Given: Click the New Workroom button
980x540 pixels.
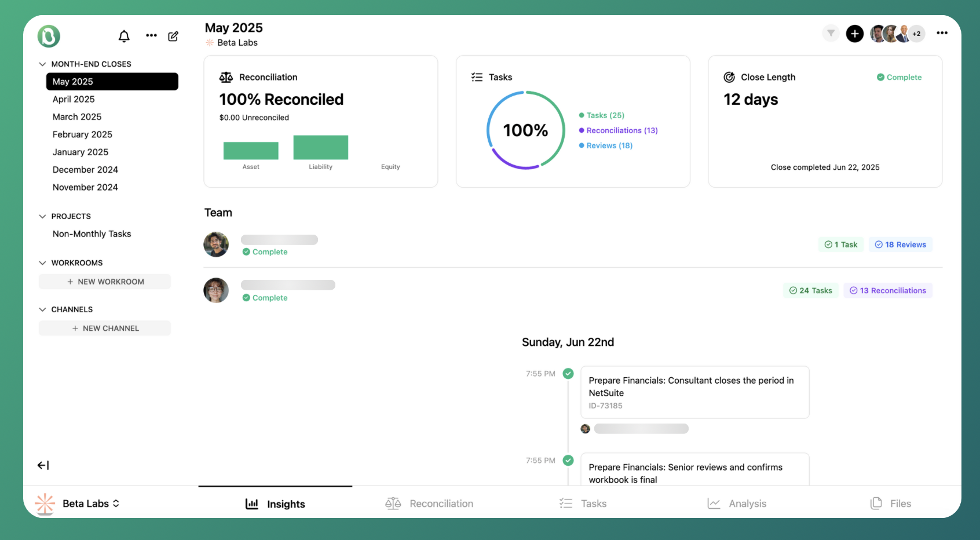Looking at the screenshot, I should [105, 282].
